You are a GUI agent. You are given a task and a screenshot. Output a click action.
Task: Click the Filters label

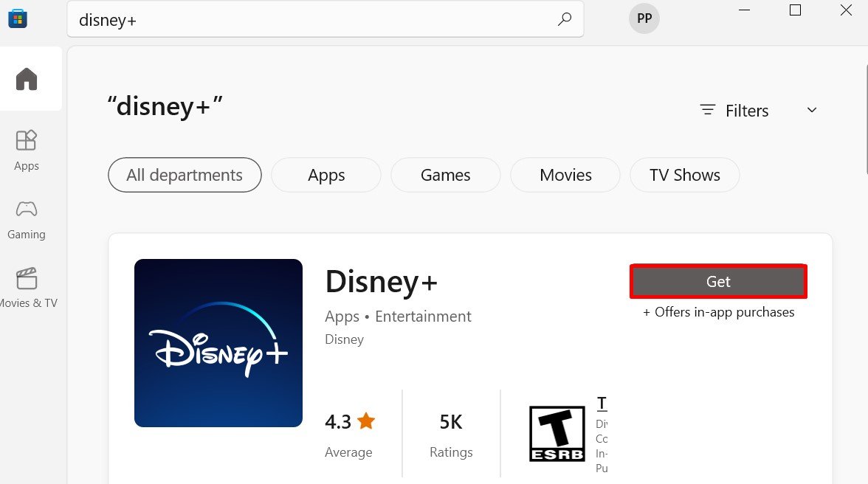[747, 111]
